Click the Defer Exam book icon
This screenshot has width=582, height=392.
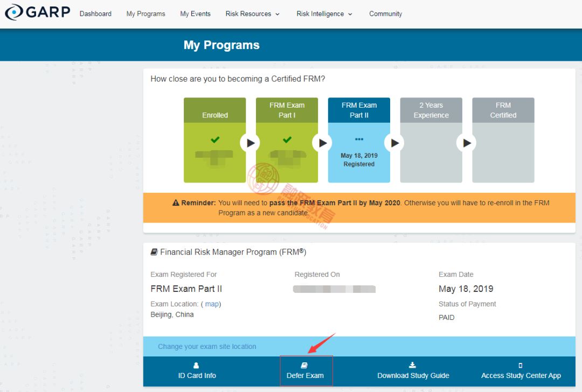tap(304, 366)
